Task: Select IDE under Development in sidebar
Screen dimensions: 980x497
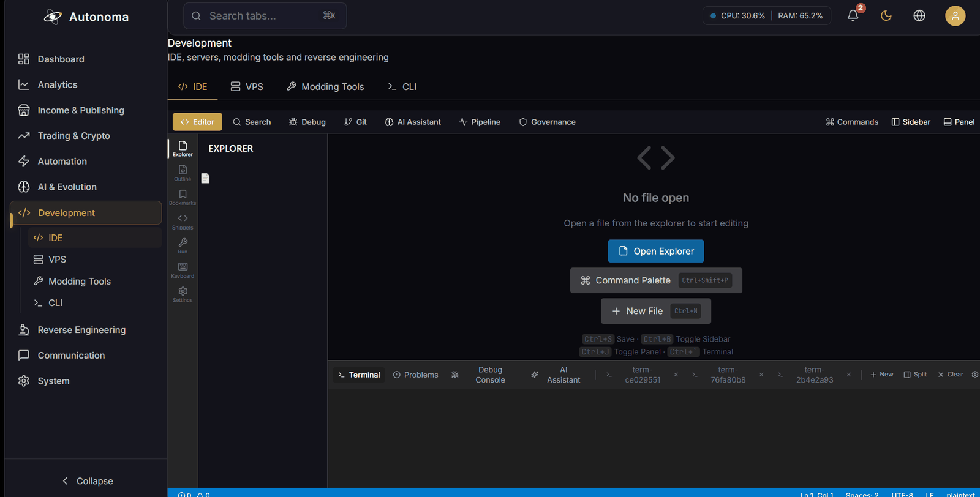Action: point(95,237)
